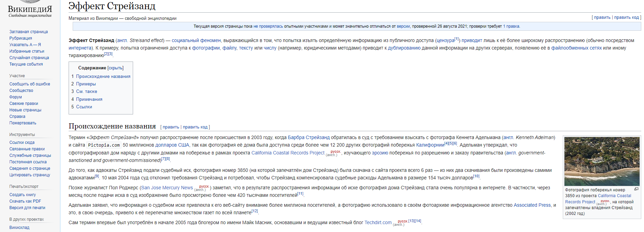Open Указатель А — Я
This screenshot has width=644, height=232.
tap(25, 45)
